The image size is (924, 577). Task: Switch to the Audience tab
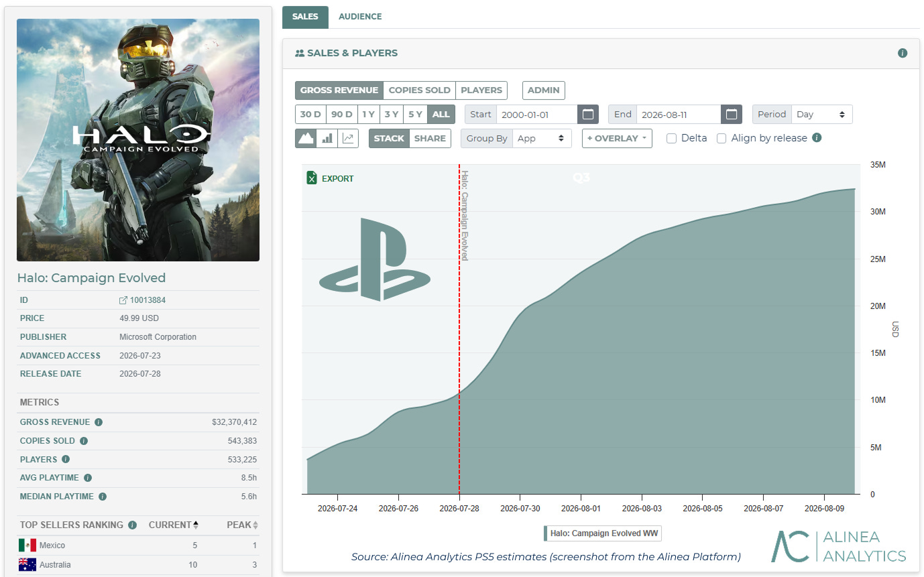point(360,17)
